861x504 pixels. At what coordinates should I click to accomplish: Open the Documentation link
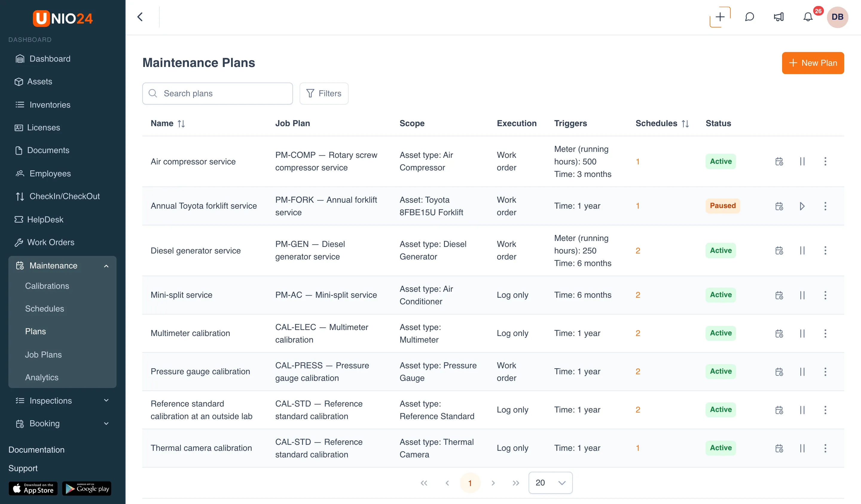pos(36,450)
